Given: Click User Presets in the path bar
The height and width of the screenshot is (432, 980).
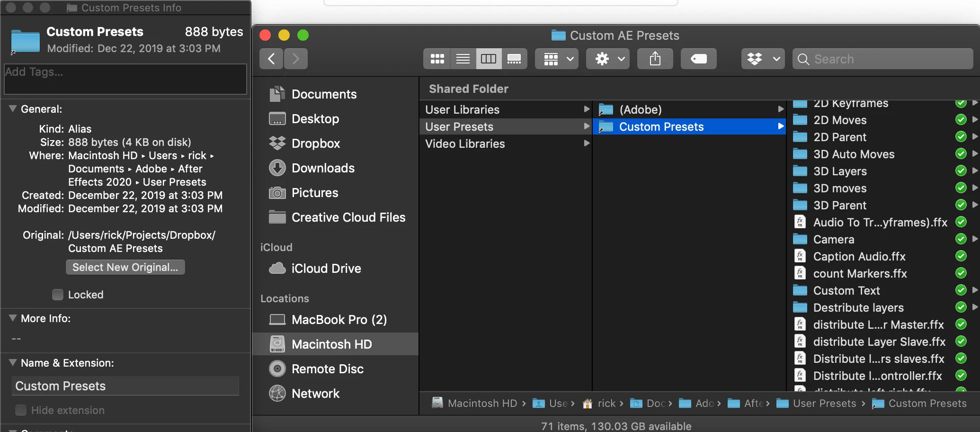Looking at the screenshot, I should 817,403.
